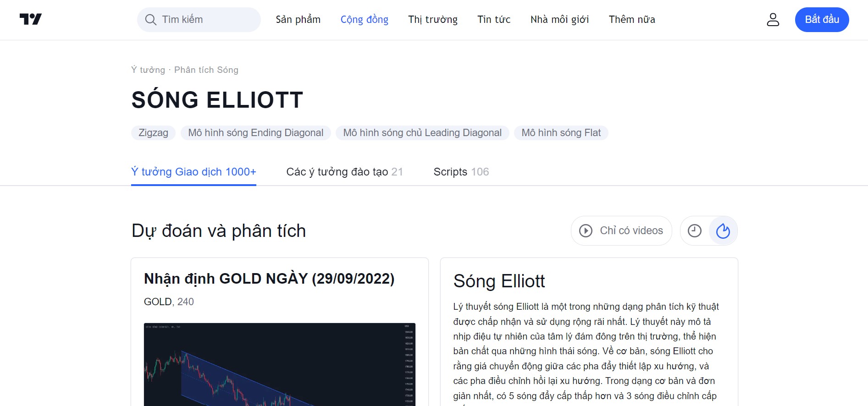Sort ideas by recent clock icon
Viewport: 868px width, 406px height.
(x=695, y=231)
